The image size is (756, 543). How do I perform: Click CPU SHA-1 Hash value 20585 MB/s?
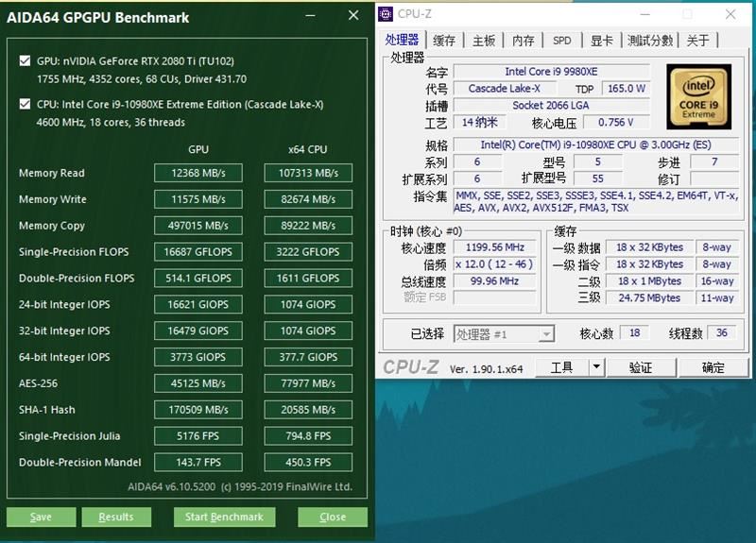coord(308,410)
